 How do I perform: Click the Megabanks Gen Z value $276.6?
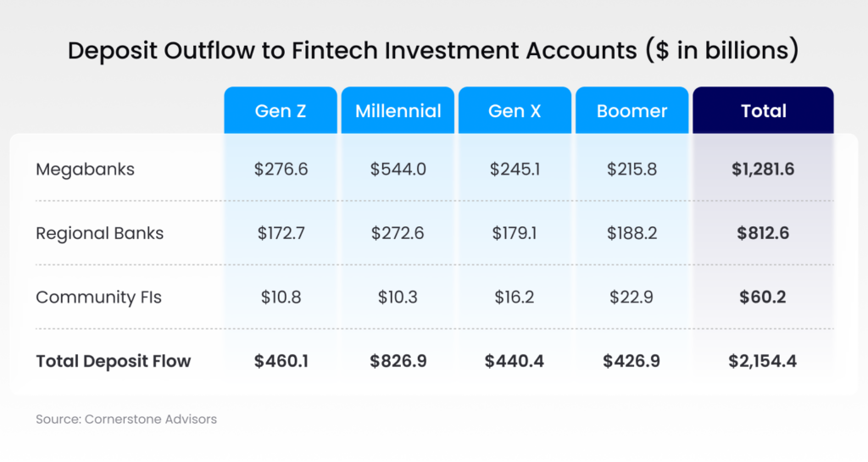coord(281,170)
